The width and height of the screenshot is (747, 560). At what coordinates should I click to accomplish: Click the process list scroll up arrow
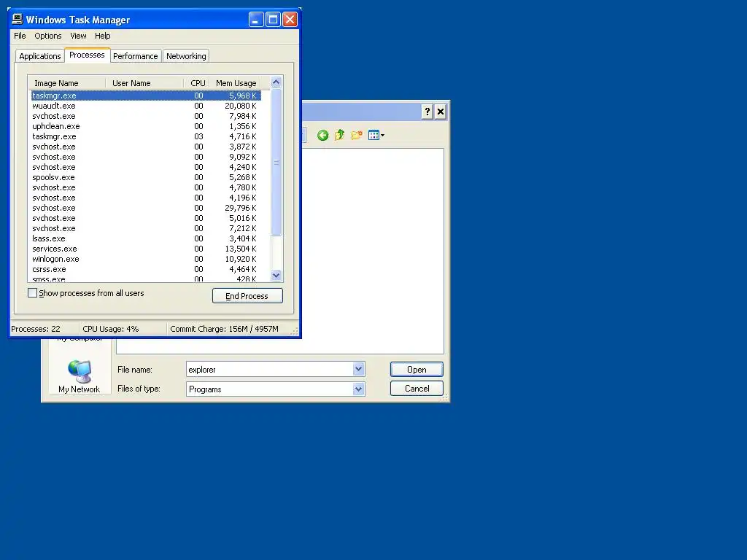pos(276,82)
